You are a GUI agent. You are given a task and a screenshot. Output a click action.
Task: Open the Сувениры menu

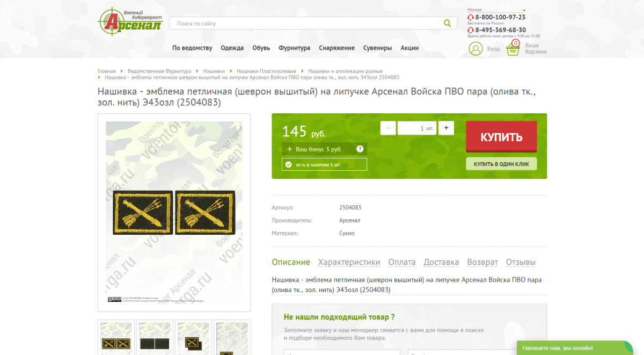pyautogui.click(x=377, y=48)
